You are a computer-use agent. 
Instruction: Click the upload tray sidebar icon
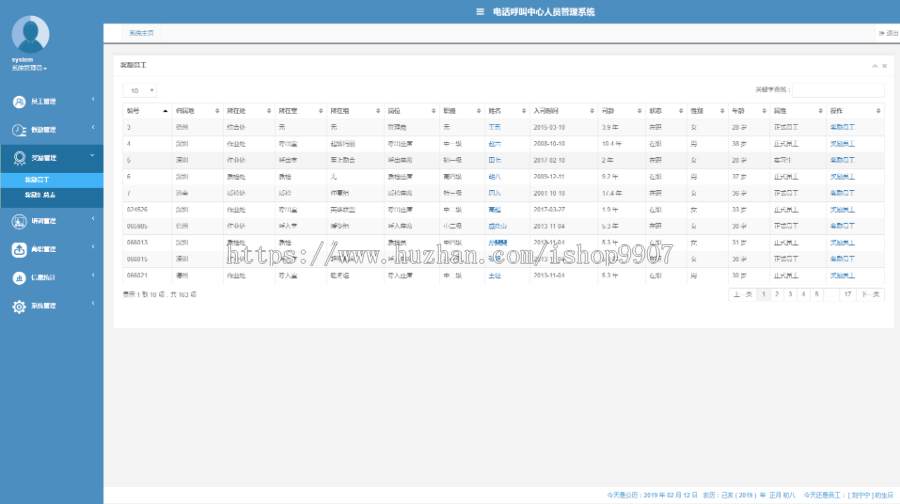(x=19, y=249)
